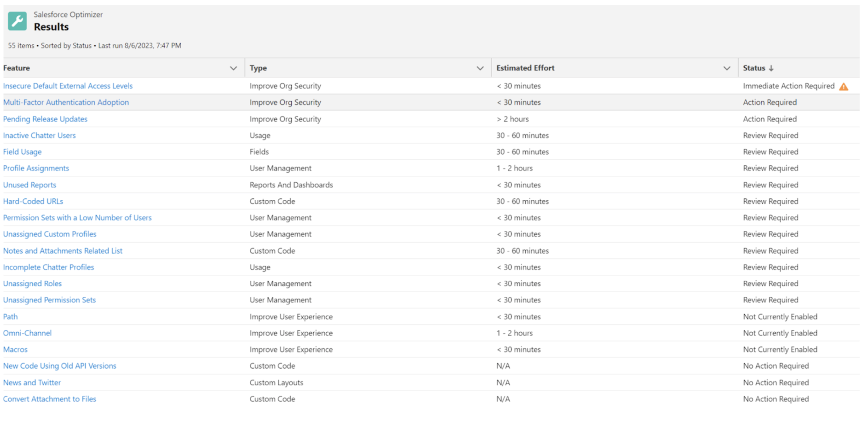
Task: Open Insecure Default External Access Levels link
Action: click(68, 86)
